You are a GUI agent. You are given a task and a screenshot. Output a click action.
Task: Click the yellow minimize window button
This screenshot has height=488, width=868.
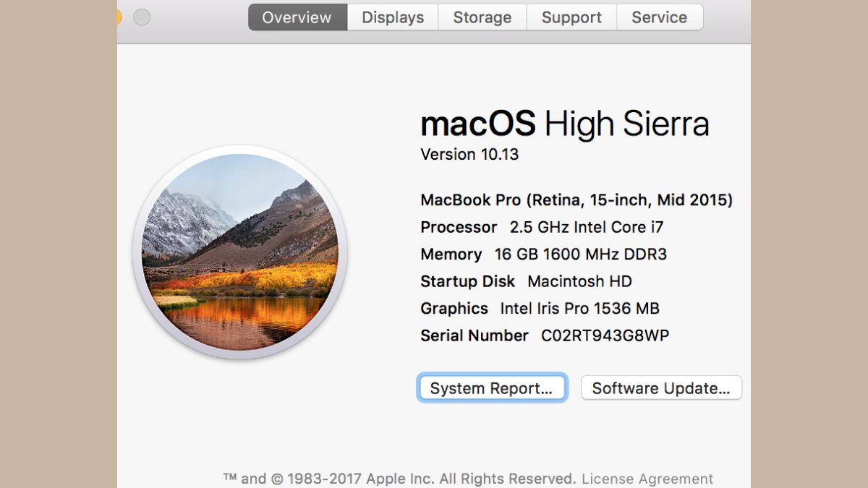coord(119,17)
